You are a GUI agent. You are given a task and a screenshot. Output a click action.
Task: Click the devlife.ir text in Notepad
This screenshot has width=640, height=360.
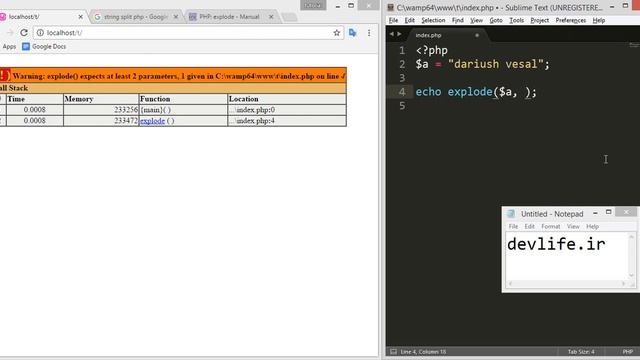pyautogui.click(x=556, y=244)
